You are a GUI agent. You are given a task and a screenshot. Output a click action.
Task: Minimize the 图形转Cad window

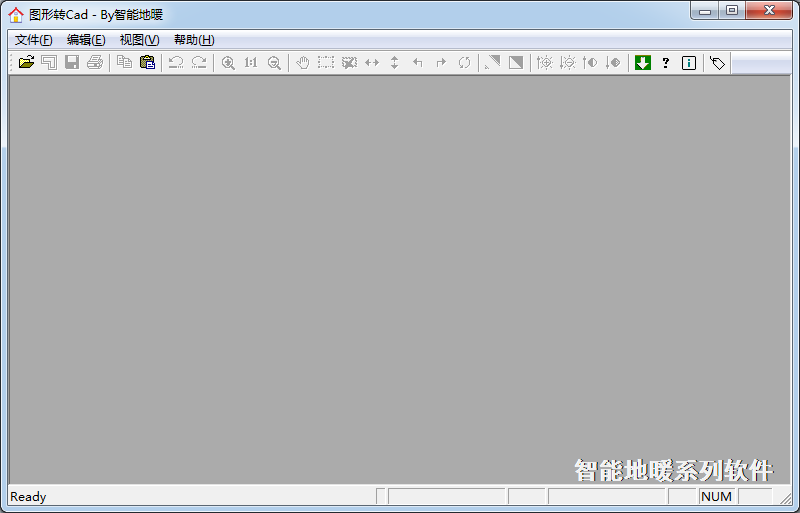(705, 10)
